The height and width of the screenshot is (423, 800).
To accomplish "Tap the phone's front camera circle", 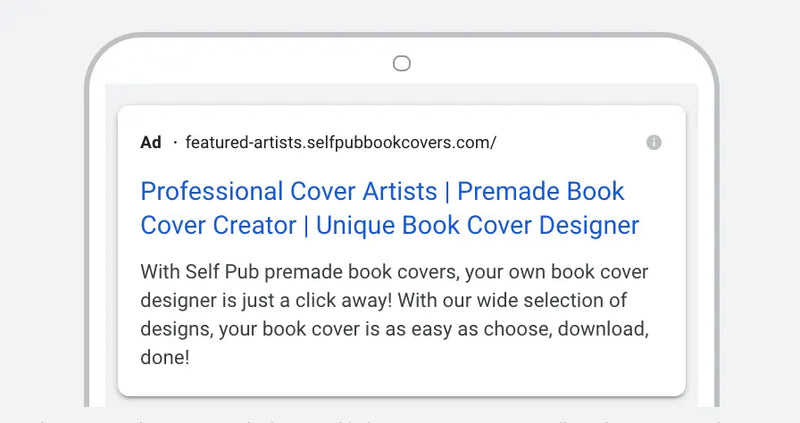I will (401, 64).
